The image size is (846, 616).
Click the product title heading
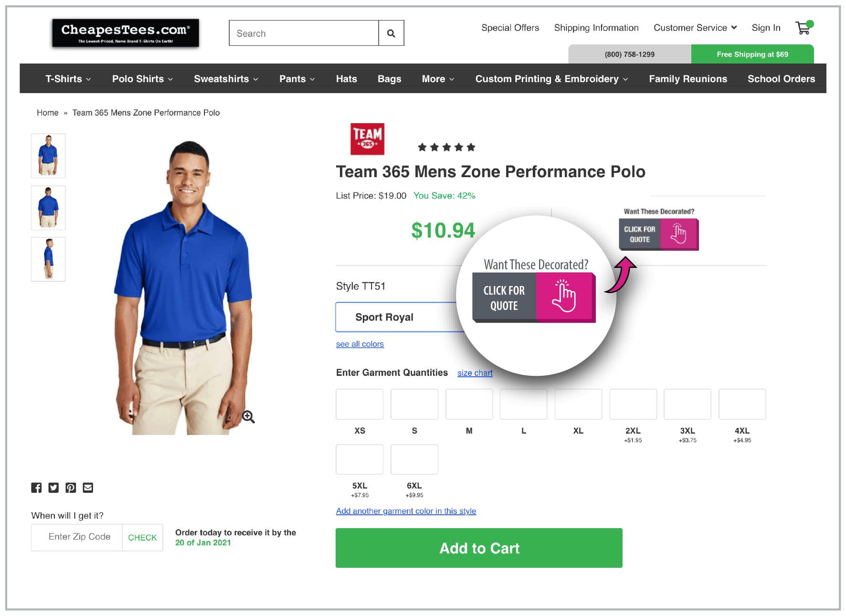[x=490, y=171]
